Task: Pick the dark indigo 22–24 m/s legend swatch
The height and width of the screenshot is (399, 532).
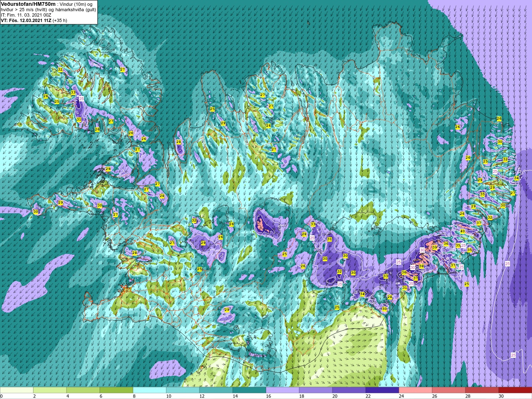Action: (382, 390)
